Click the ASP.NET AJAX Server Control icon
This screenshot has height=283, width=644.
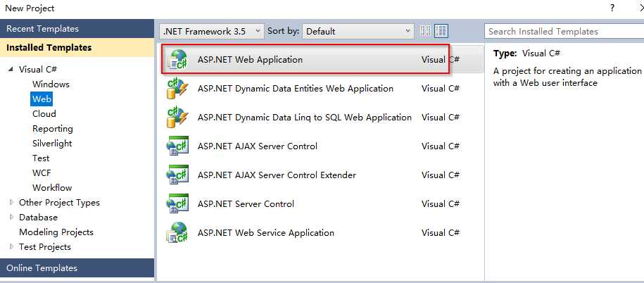pos(177,146)
